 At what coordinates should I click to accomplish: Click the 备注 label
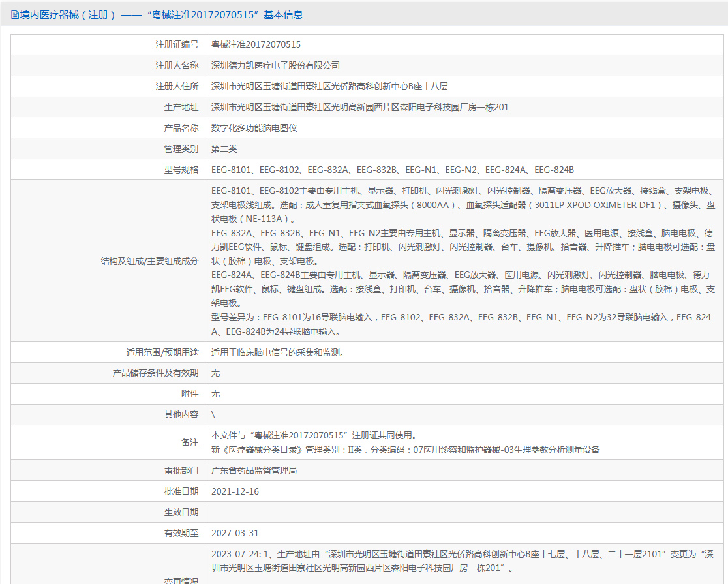pyautogui.click(x=190, y=443)
